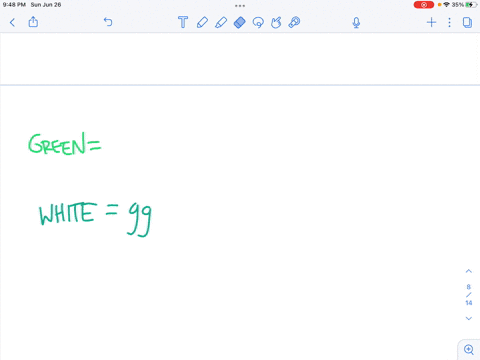Go to next page with down chevron

coord(469,318)
